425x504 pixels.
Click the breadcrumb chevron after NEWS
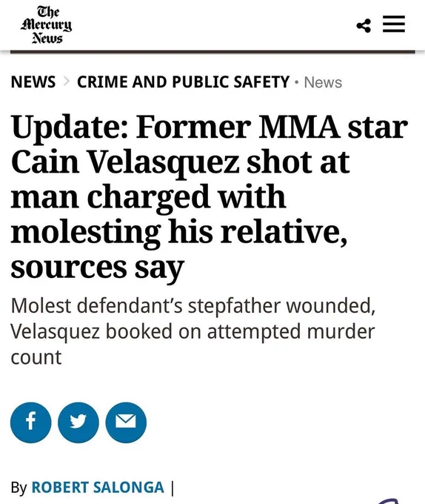[x=67, y=82]
